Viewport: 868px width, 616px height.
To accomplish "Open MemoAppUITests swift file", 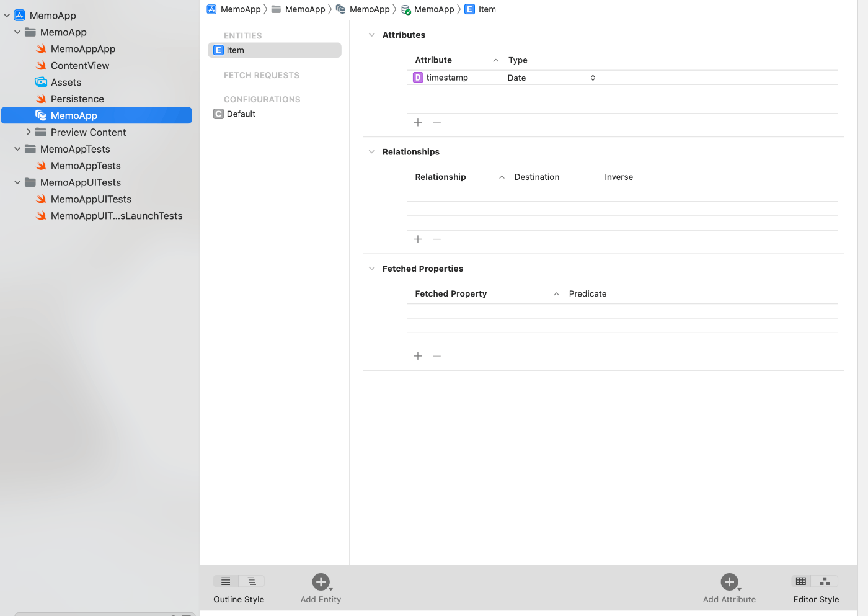I will pyautogui.click(x=91, y=199).
